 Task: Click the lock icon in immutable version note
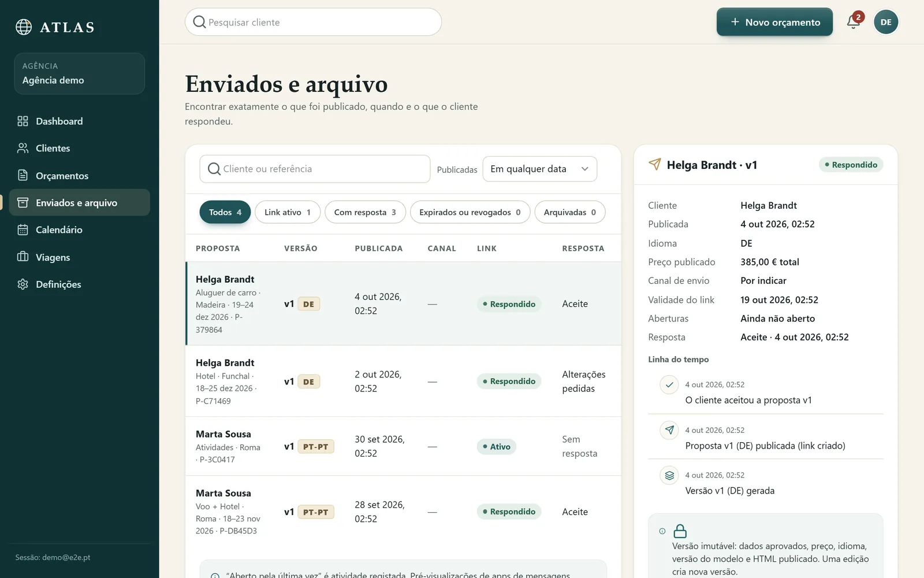(x=680, y=531)
